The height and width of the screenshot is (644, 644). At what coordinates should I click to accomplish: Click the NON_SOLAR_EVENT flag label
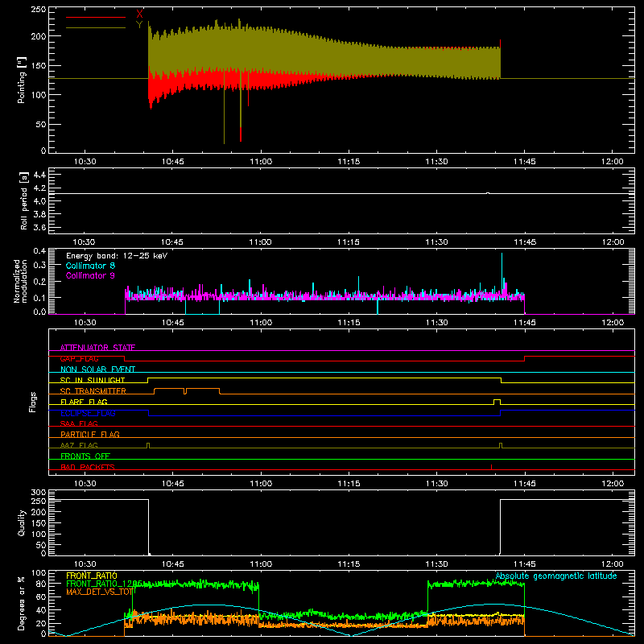tap(97, 369)
